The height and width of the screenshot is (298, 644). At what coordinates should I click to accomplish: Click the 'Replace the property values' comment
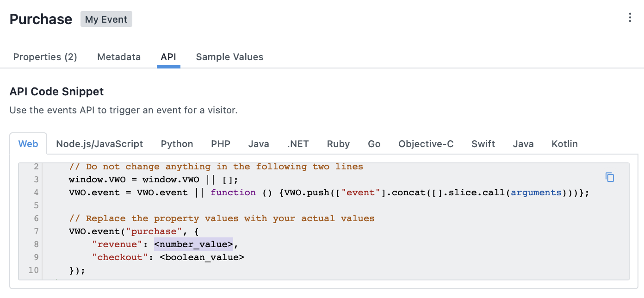point(222,218)
